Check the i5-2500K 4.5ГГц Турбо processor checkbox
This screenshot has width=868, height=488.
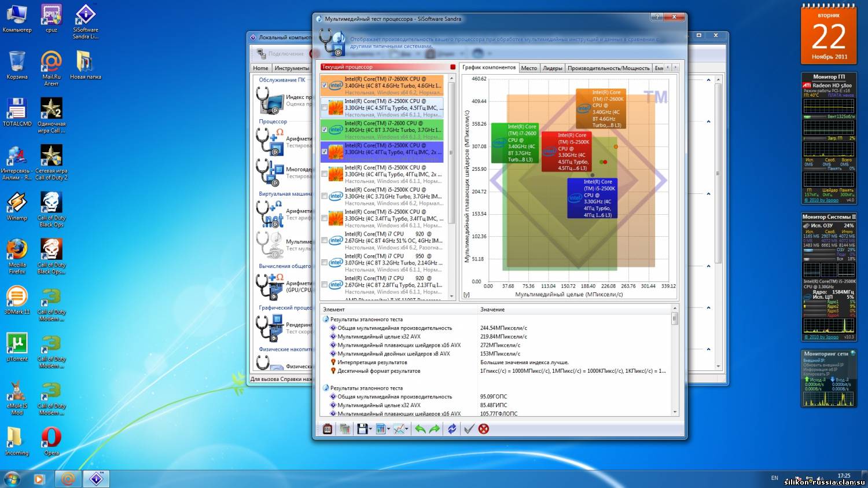point(324,108)
